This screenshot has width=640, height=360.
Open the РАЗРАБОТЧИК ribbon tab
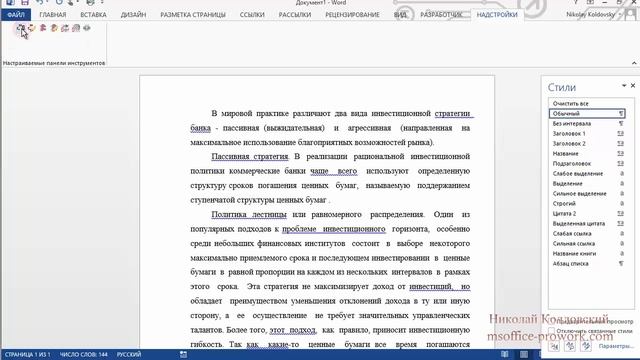point(441,15)
